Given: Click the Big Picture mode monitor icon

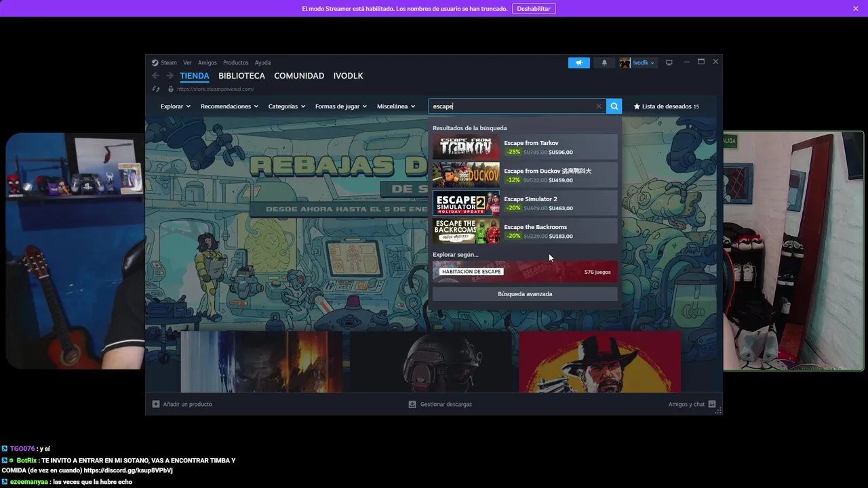Looking at the screenshot, I should click(x=669, y=62).
